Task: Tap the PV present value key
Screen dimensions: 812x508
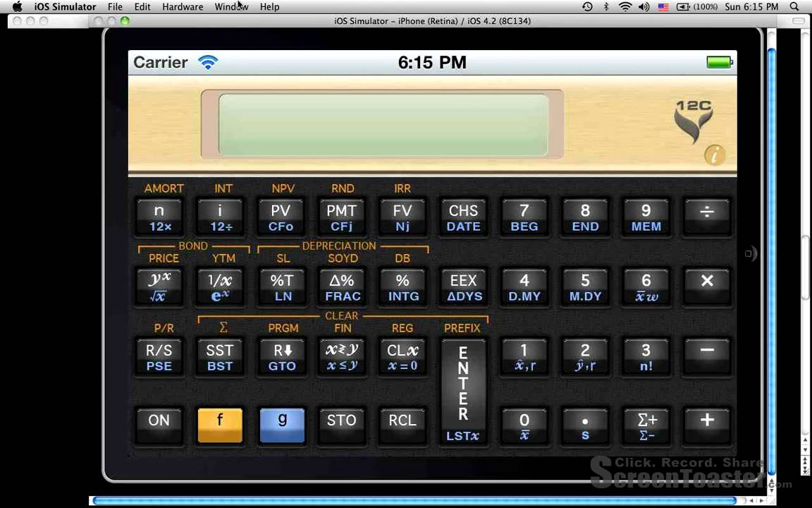Action: point(281,218)
